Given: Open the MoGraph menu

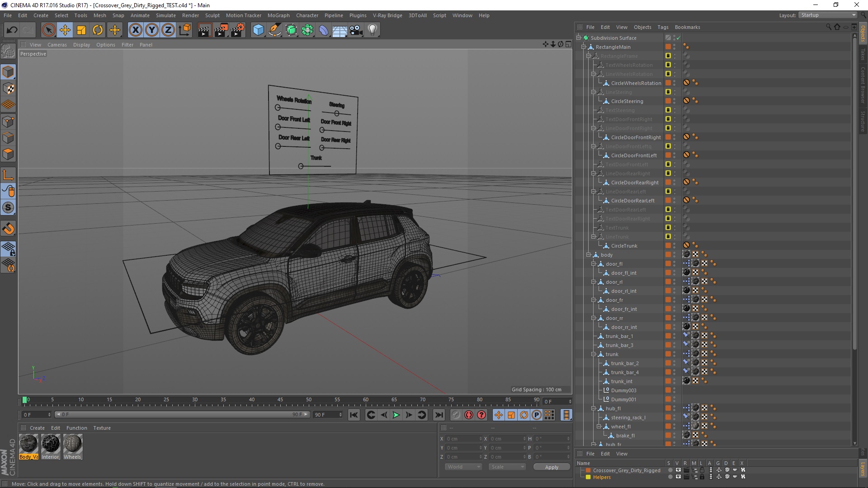Looking at the screenshot, I should click(278, 15).
